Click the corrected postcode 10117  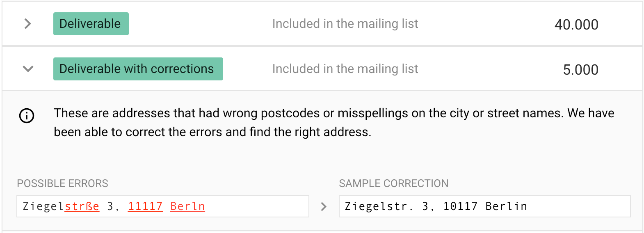pyautogui.click(x=460, y=206)
